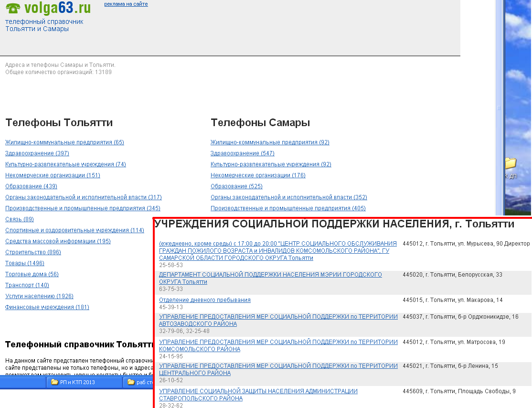Open the 'реклама на сайте' link
532x408 pixels.
click(126, 4)
